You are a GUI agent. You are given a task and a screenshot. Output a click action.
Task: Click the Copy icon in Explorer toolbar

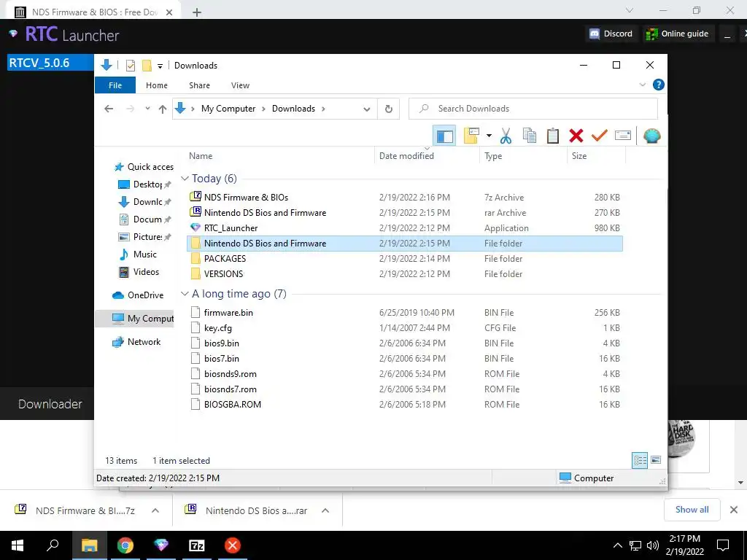tap(530, 136)
